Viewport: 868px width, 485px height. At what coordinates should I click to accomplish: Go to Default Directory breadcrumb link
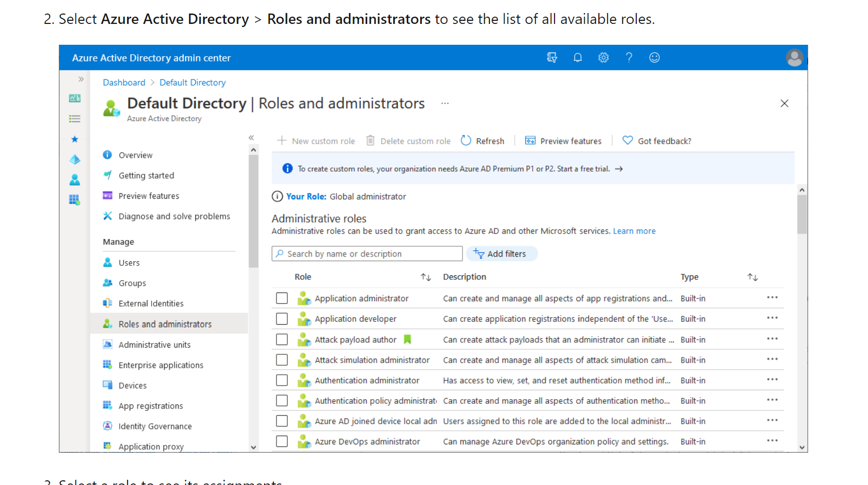[x=193, y=83]
